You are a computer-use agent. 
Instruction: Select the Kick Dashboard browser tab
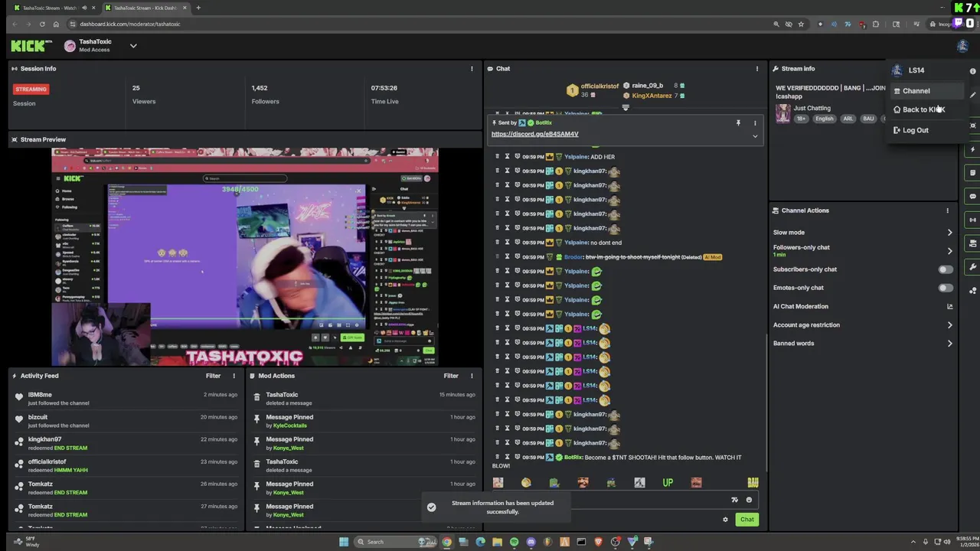(x=145, y=8)
